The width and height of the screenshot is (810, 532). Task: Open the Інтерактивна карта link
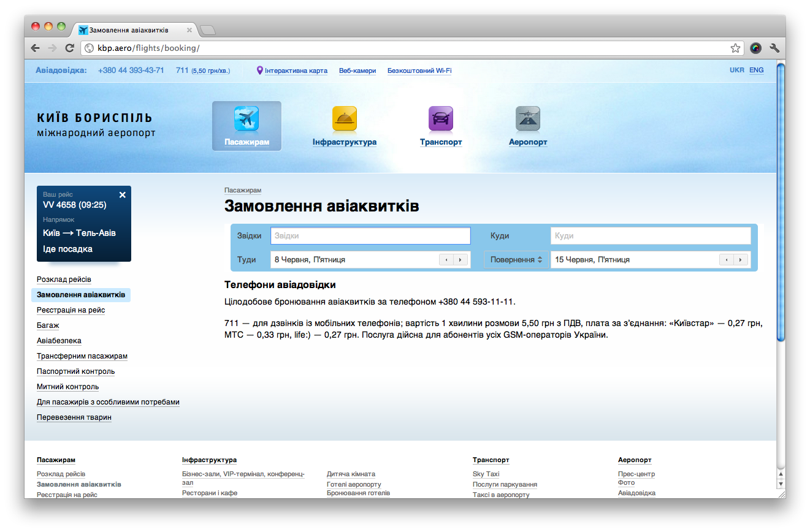[296, 70]
